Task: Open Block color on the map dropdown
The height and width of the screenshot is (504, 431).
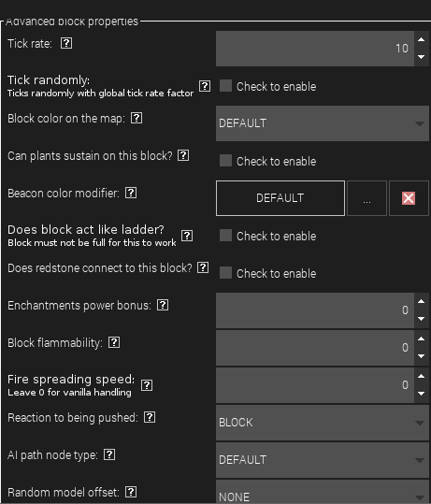Action: click(x=323, y=123)
